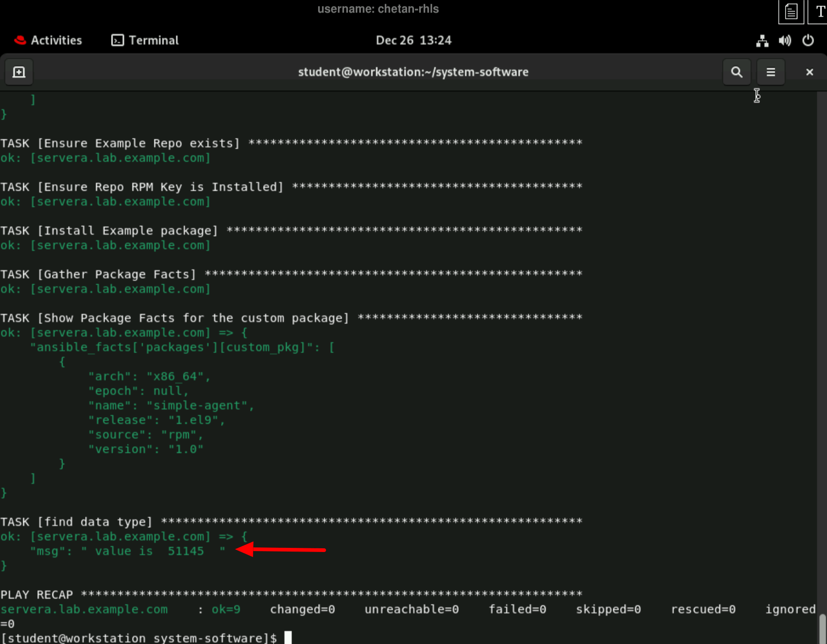
Task: Click the "epoch": null line
Action: pyautogui.click(x=138, y=391)
